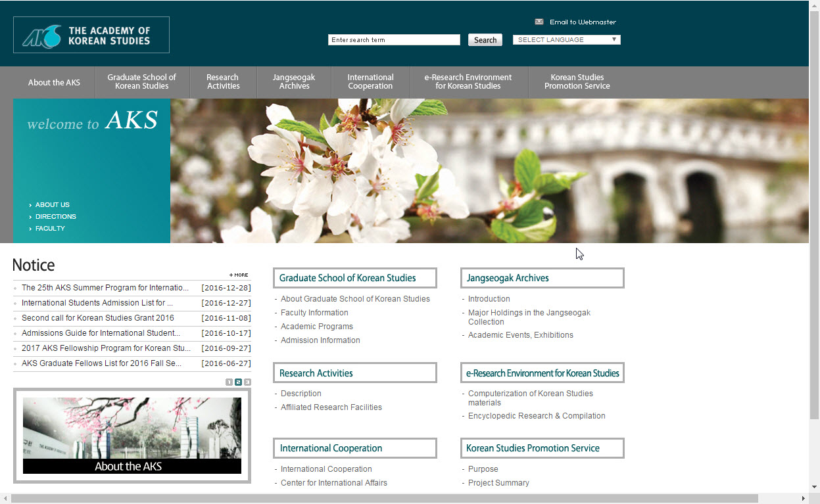The image size is (820, 504).
Task: Click the Faculty Information link
Action: point(314,313)
